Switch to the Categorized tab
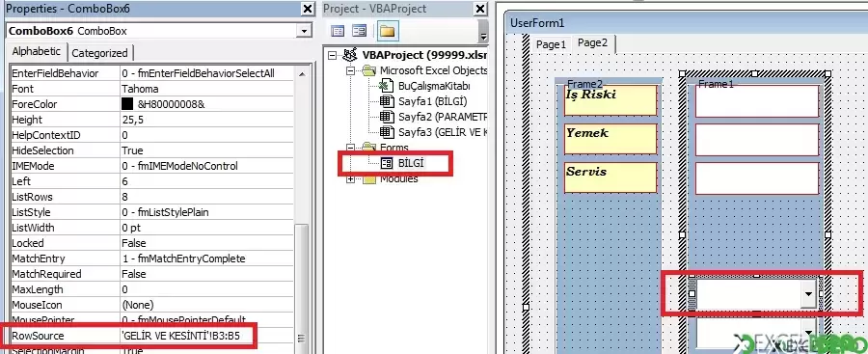 [x=99, y=53]
